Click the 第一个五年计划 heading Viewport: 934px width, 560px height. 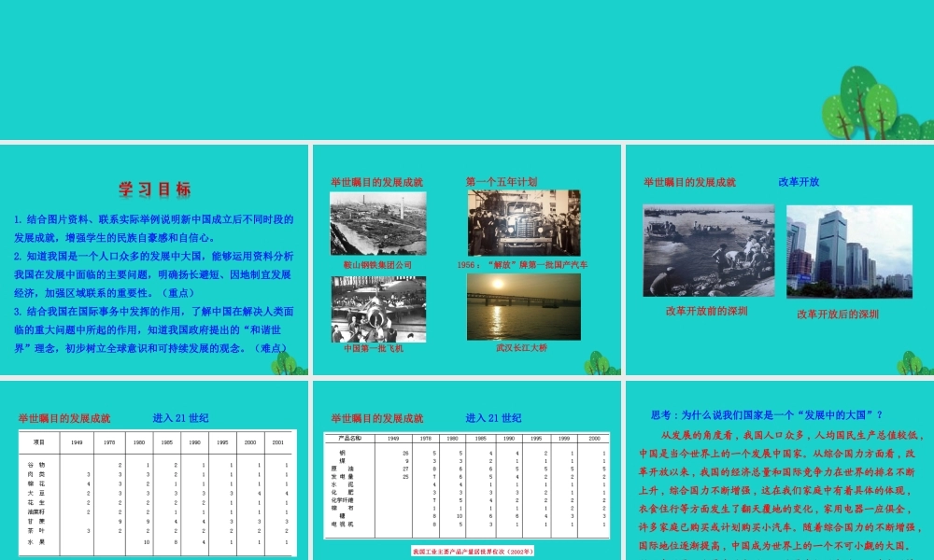point(502,181)
